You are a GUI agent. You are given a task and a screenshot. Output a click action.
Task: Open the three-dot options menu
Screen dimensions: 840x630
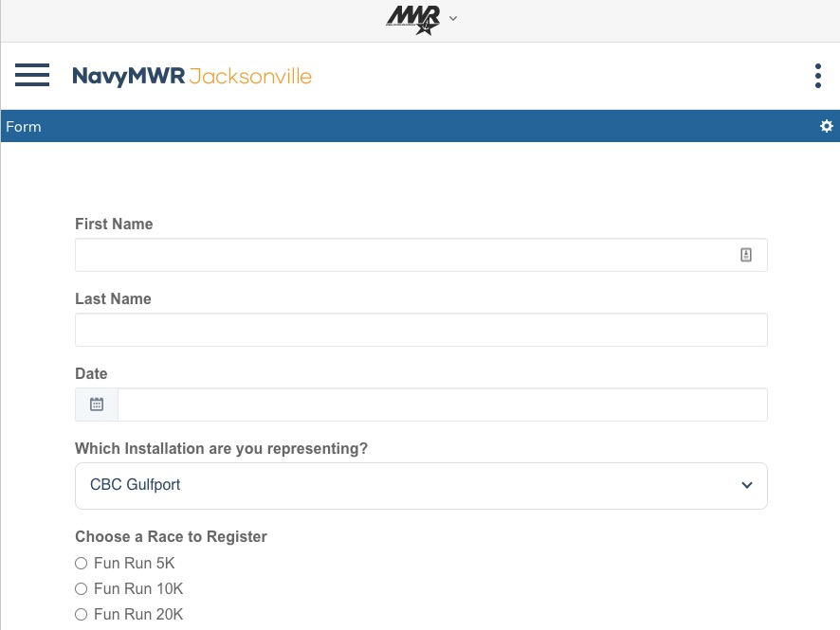pos(817,76)
